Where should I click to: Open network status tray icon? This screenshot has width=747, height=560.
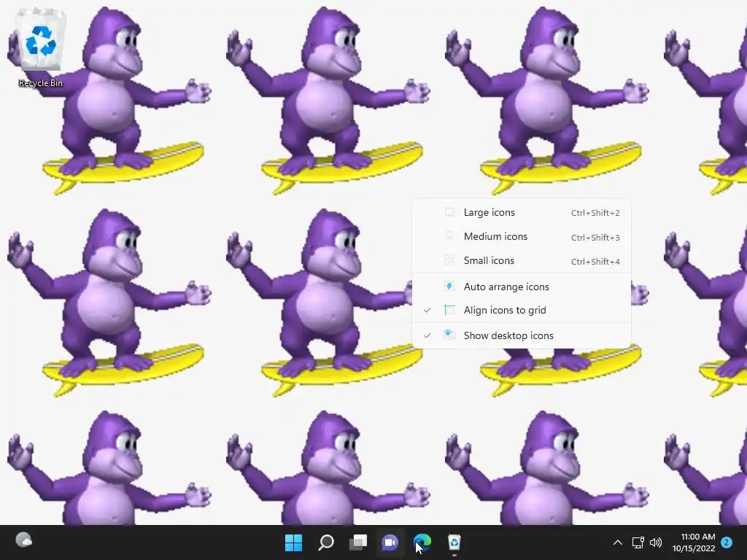638,542
